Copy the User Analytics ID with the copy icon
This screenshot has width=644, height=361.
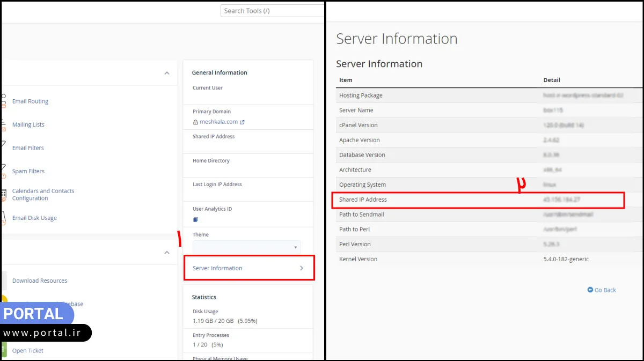[x=195, y=219]
